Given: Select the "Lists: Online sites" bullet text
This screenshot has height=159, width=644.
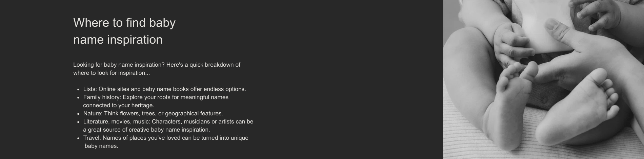Looking at the screenshot, I should [164, 89].
